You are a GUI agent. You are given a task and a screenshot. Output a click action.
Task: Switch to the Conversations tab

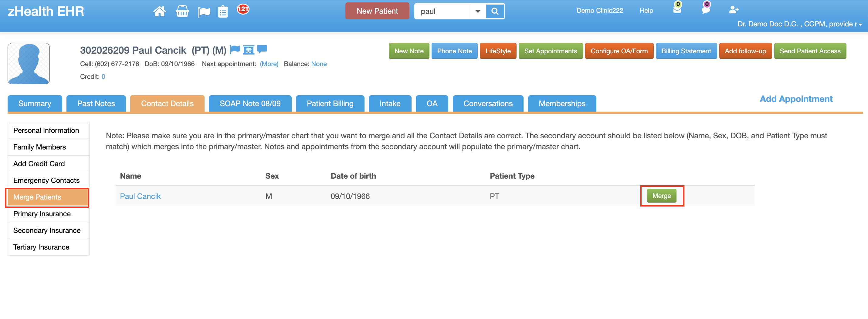click(488, 104)
